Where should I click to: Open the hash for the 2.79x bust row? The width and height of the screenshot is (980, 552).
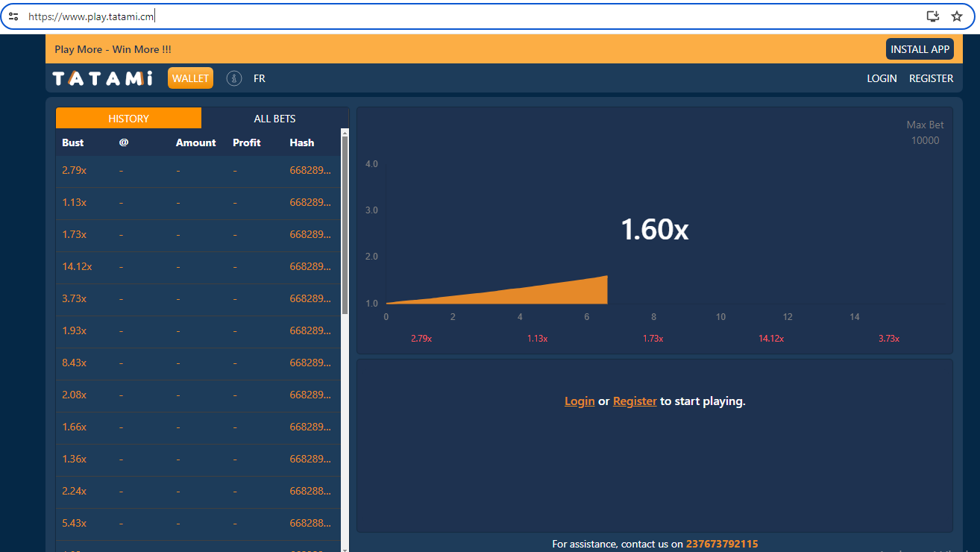click(x=310, y=170)
